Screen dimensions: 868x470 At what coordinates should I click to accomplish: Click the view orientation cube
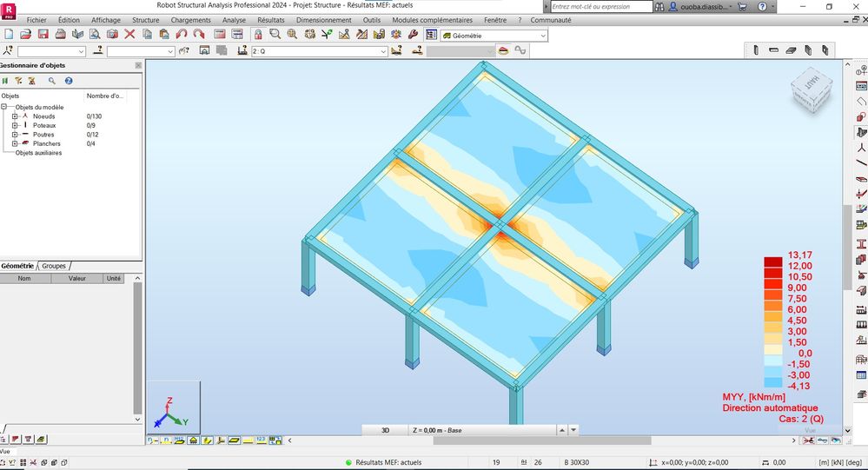[811, 89]
